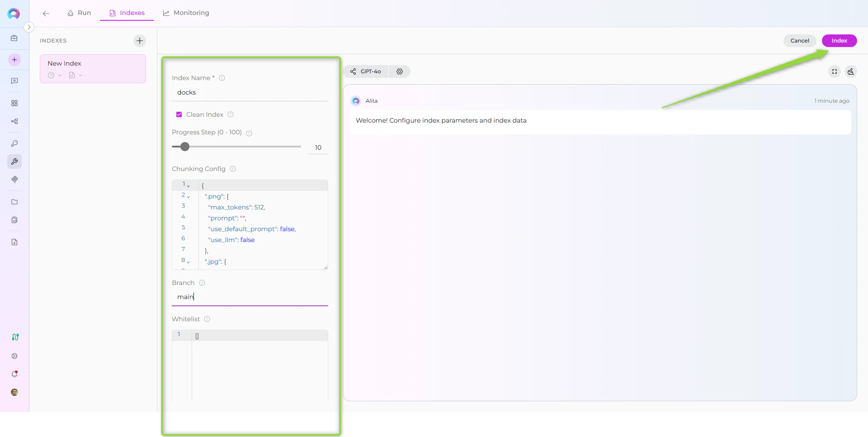
Task: Click the Chunking Config editor resize handle
Action: (x=325, y=267)
